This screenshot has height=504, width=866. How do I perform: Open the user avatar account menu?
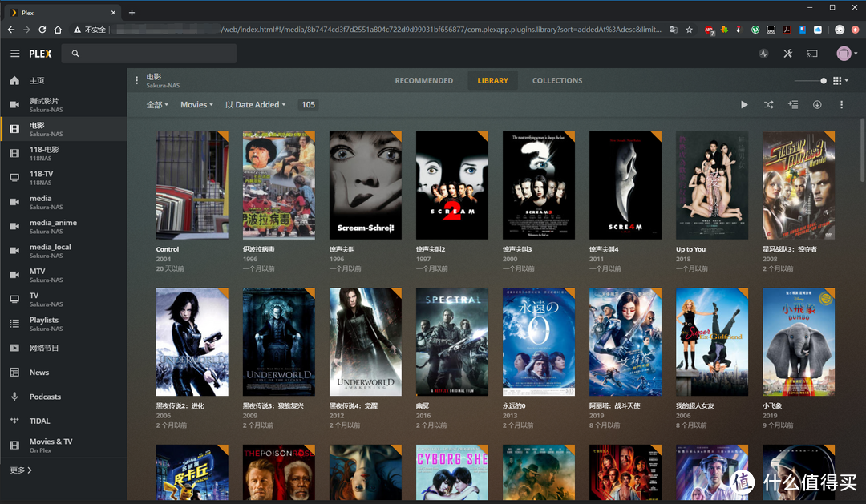pyautogui.click(x=847, y=54)
